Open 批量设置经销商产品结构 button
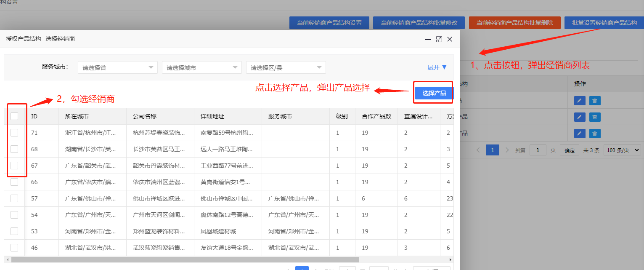 pos(604,23)
